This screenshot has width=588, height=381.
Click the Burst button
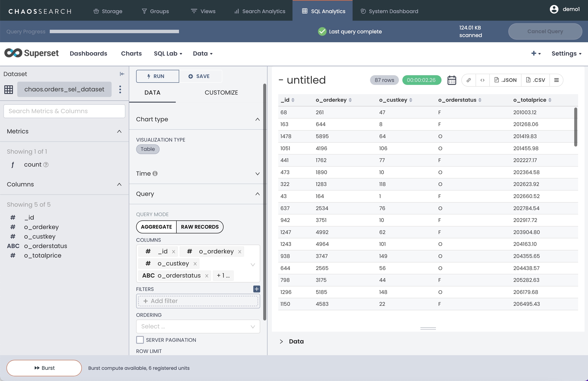(44, 368)
